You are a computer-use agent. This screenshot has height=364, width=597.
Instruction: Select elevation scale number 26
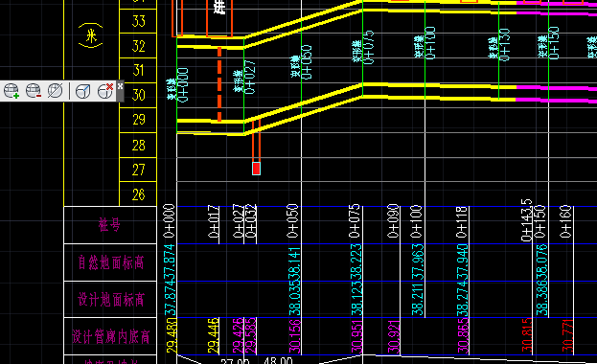[x=139, y=194]
